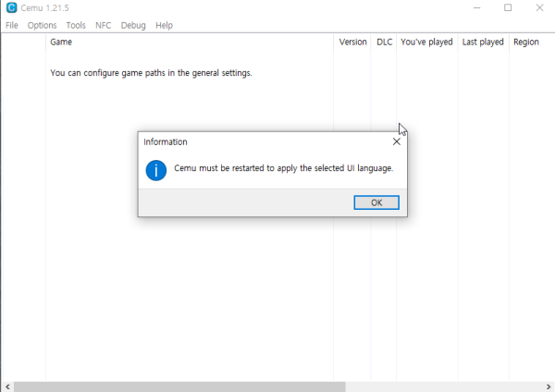Click the Region column header
Viewport: 555px width, 392px height.
[526, 43]
